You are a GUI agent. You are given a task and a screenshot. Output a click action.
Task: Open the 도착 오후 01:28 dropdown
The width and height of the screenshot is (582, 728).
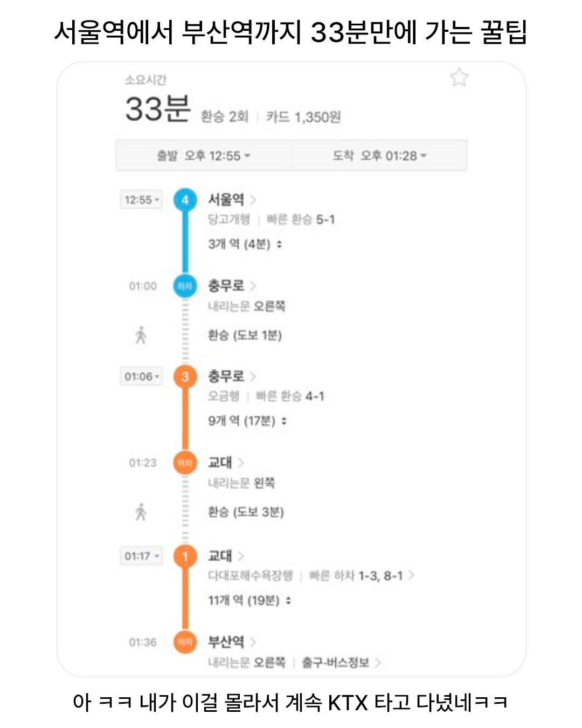coord(379,156)
